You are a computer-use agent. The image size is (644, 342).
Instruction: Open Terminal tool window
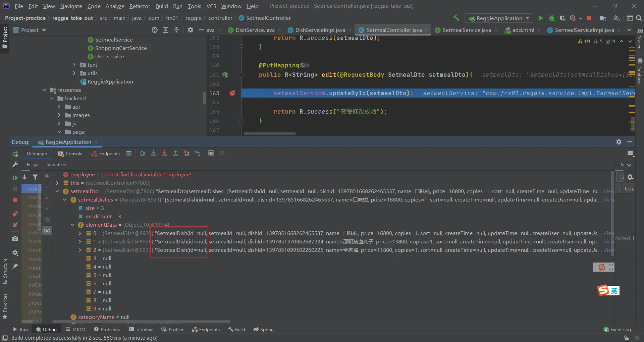coord(141,330)
